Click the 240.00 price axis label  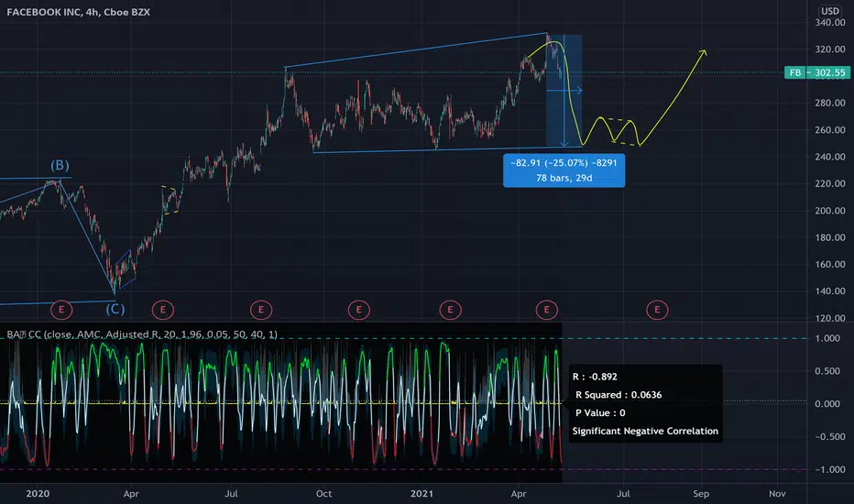click(x=830, y=157)
